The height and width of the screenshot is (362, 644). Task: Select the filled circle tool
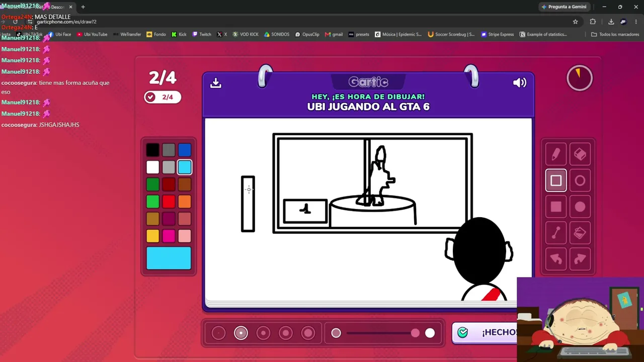580,207
